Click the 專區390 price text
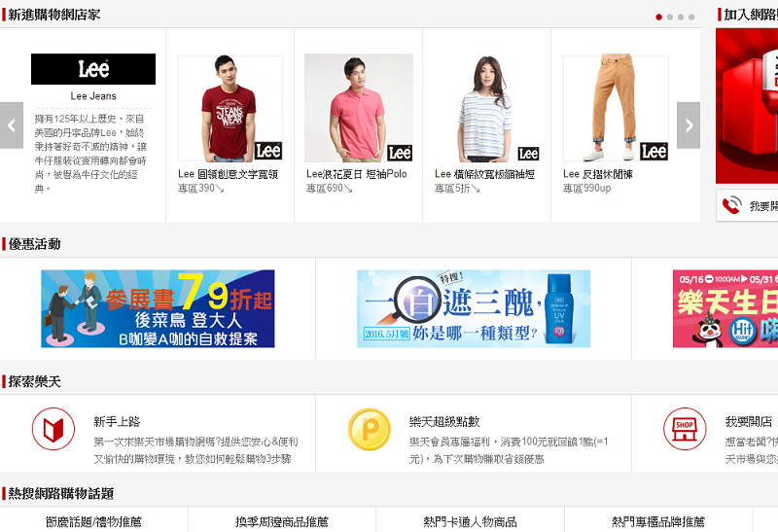 click(x=201, y=188)
